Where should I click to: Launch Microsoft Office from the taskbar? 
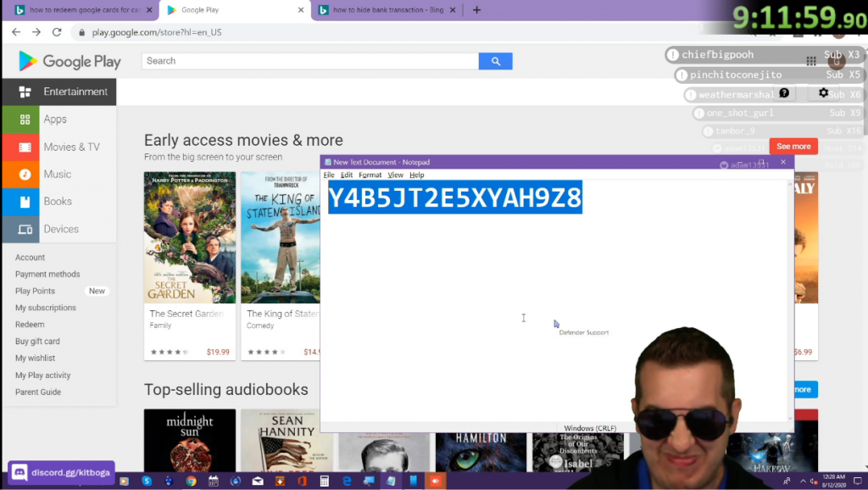(x=302, y=481)
